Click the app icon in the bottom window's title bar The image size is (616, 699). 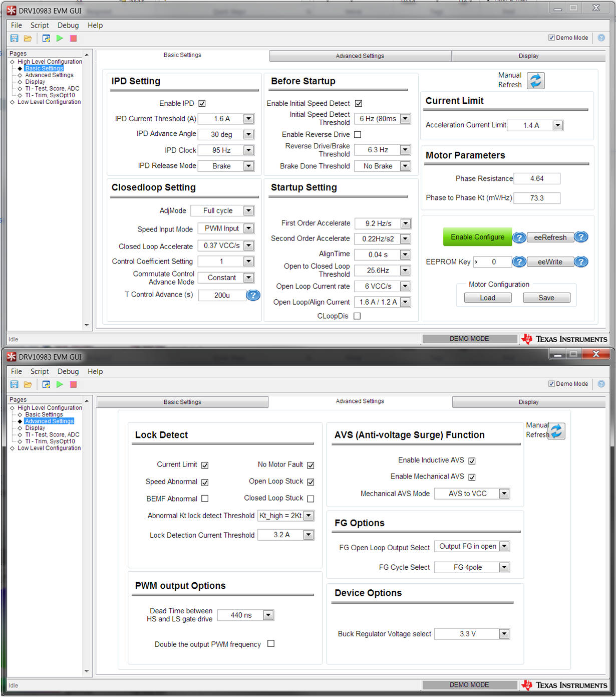(x=12, y=356)
